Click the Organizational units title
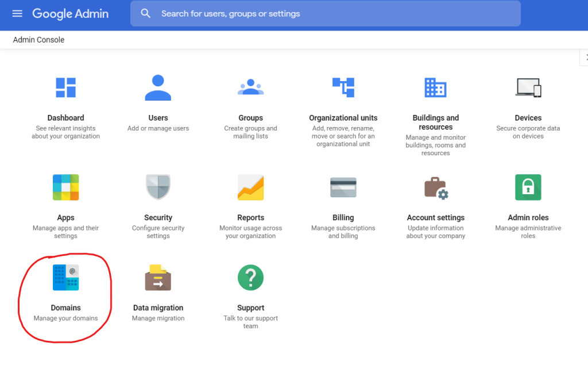The image size is (588, 369). click(x=343, y=118)
